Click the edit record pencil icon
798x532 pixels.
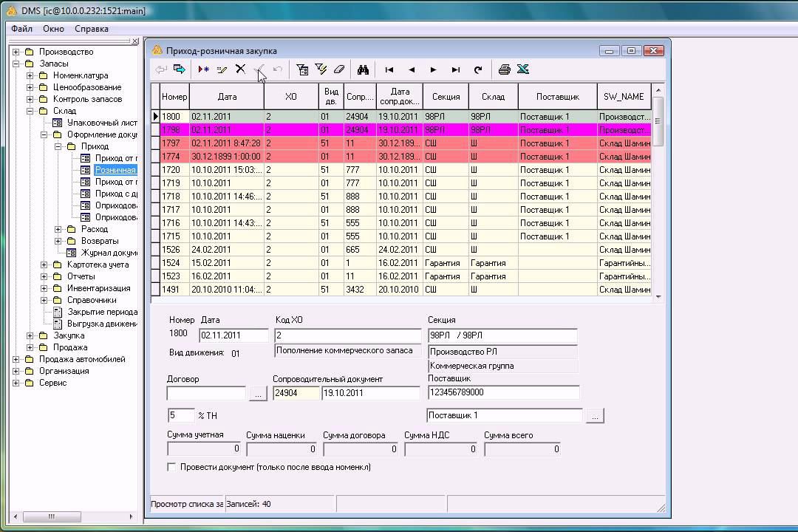pyautogui.click(x=222, y=69)
